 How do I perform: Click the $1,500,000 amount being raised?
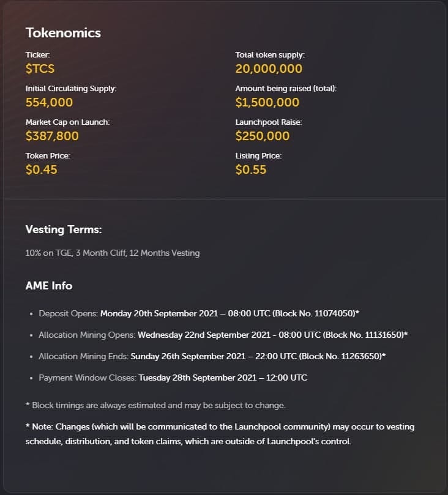(267, 102)
